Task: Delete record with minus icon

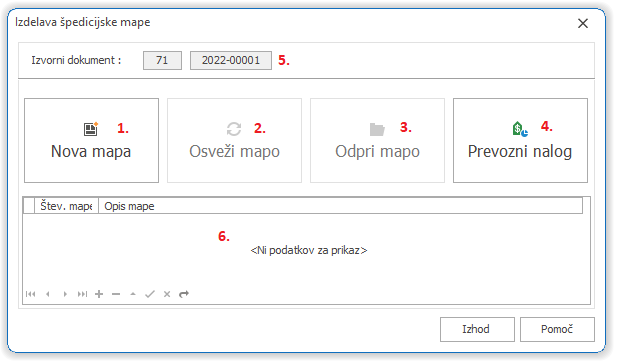Action: click(x=116, y=294)
